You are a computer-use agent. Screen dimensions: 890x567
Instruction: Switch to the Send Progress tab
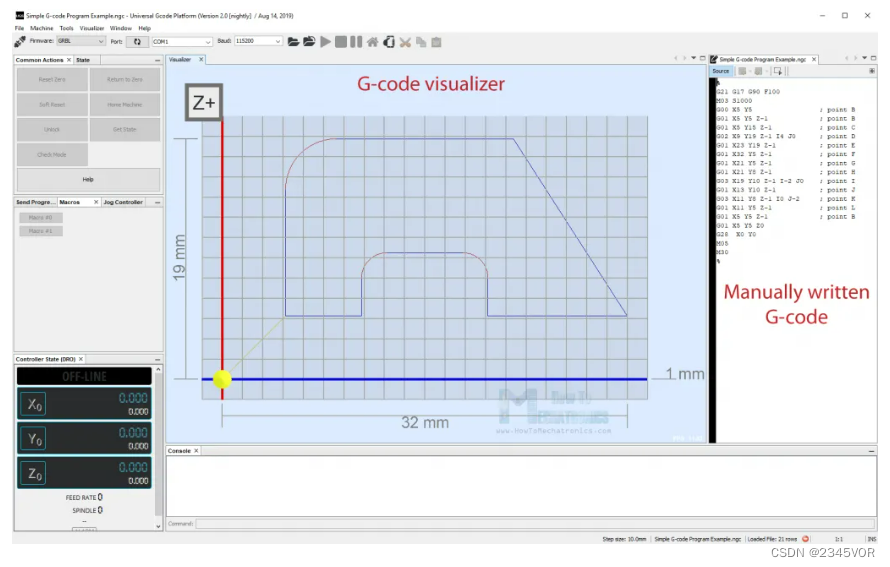pos(35,202)
